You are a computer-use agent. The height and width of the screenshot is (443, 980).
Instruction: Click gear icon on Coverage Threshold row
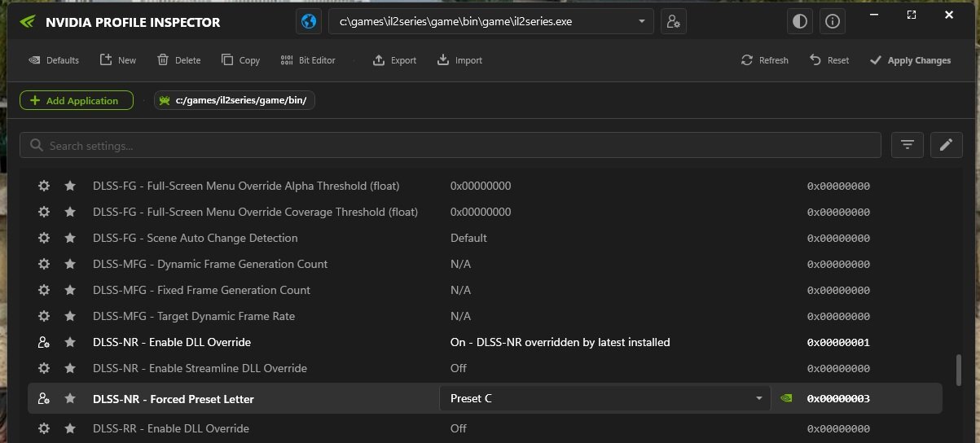tap(44, 212)
